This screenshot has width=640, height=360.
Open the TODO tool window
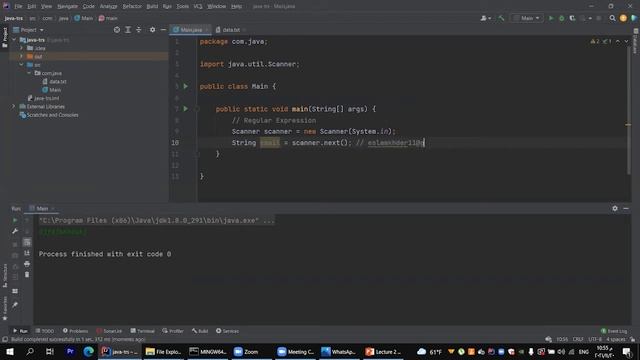click(44, 331)
